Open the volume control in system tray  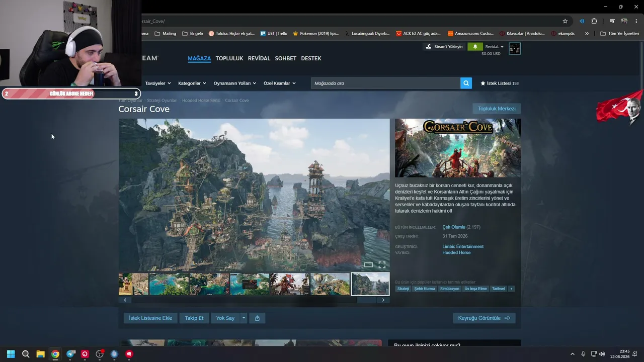tap(602, 354)
